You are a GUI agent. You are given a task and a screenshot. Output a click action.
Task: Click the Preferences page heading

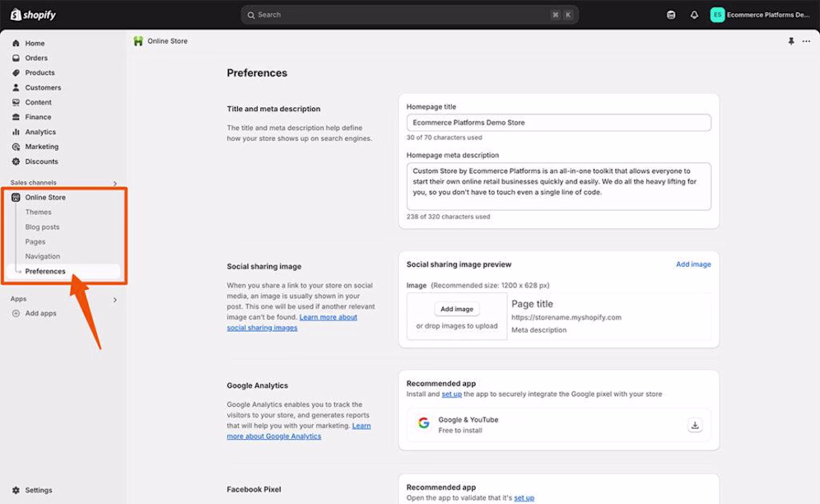(256, 73)
